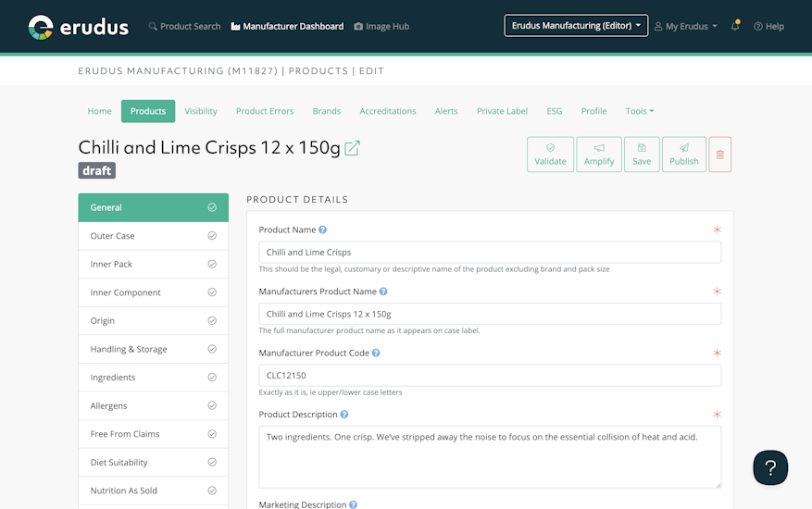The height and width of the screenshot is (509, 812).
Task: Open the Alerts tab
Action: (446, 111)
